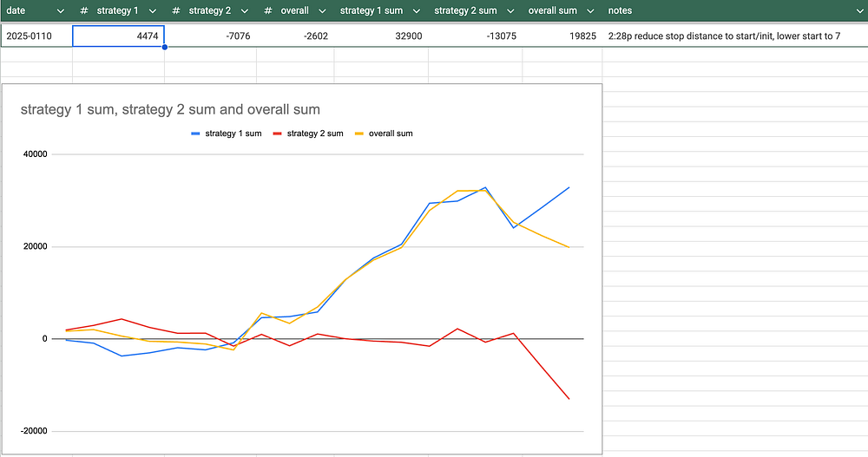Click the strategy 1 sum legend label

(x=233, y=134)
